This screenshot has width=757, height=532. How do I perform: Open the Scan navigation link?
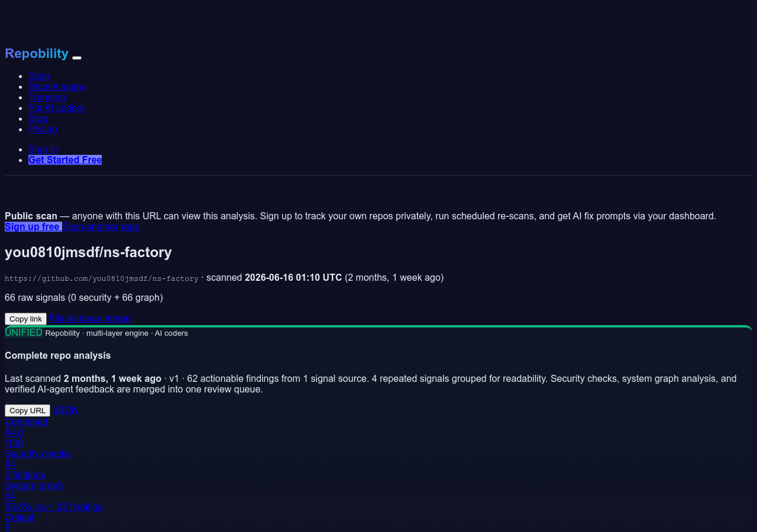point(39,76)
